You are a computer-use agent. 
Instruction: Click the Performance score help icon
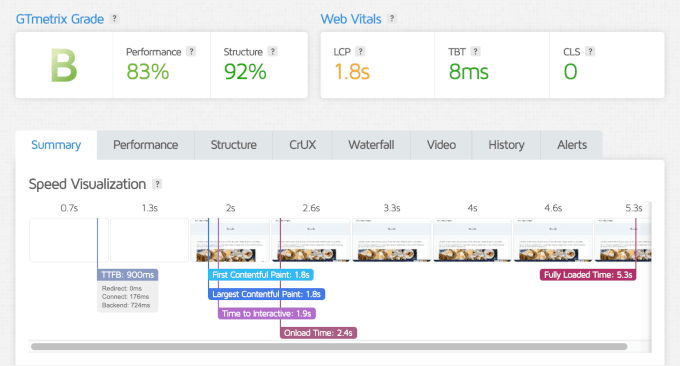[191, 52]
